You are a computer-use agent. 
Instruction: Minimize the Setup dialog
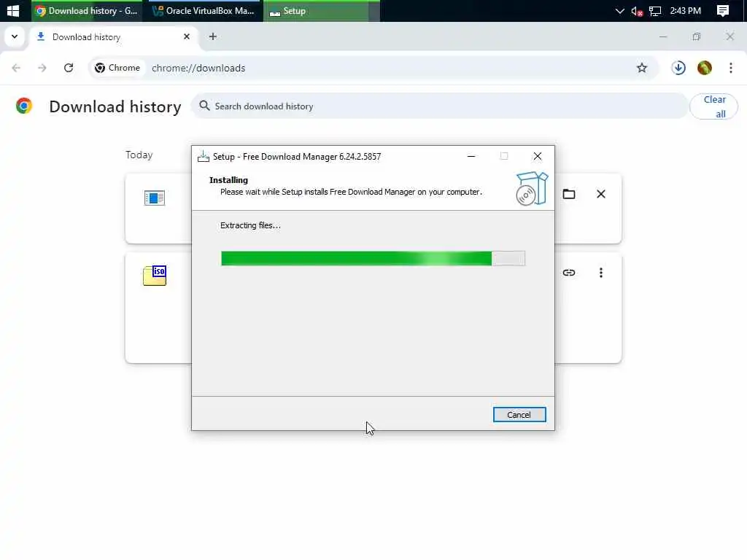click(x=471, y=156)
